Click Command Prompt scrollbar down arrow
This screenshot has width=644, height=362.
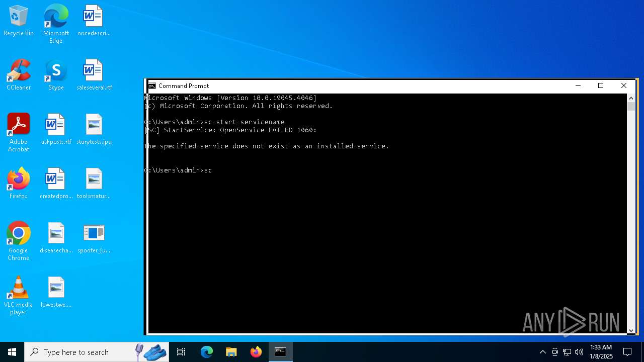631,330
